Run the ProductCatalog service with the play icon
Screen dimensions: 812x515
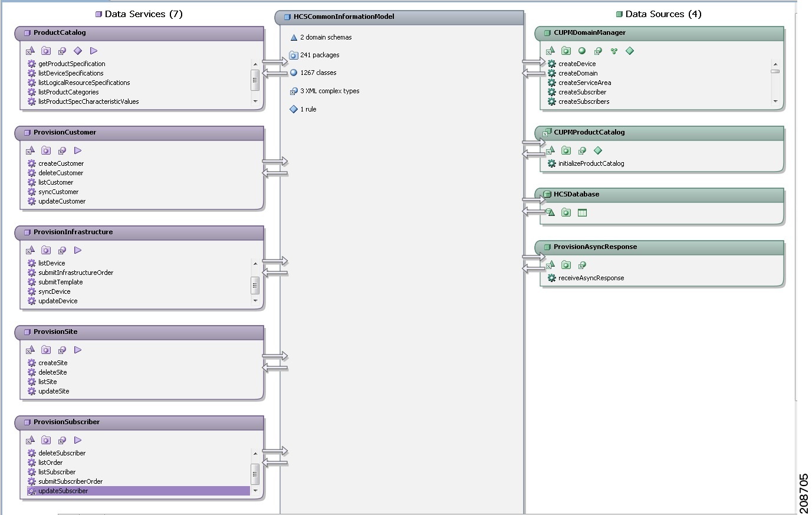click(93, 51)
